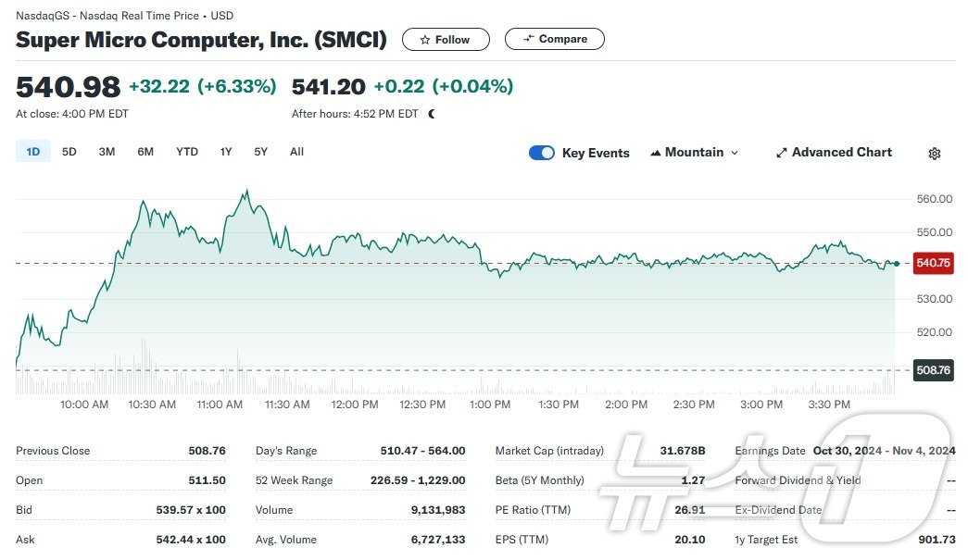The height and width of the screenshot is (560, 968).
Task: Click the green endpoint dot on chart line
Action: (896, 264)
